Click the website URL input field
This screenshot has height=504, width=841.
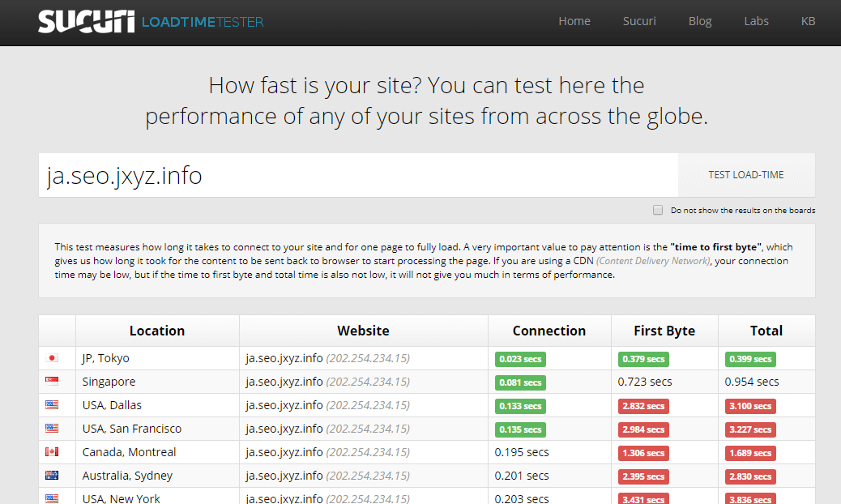coord(357,175)
